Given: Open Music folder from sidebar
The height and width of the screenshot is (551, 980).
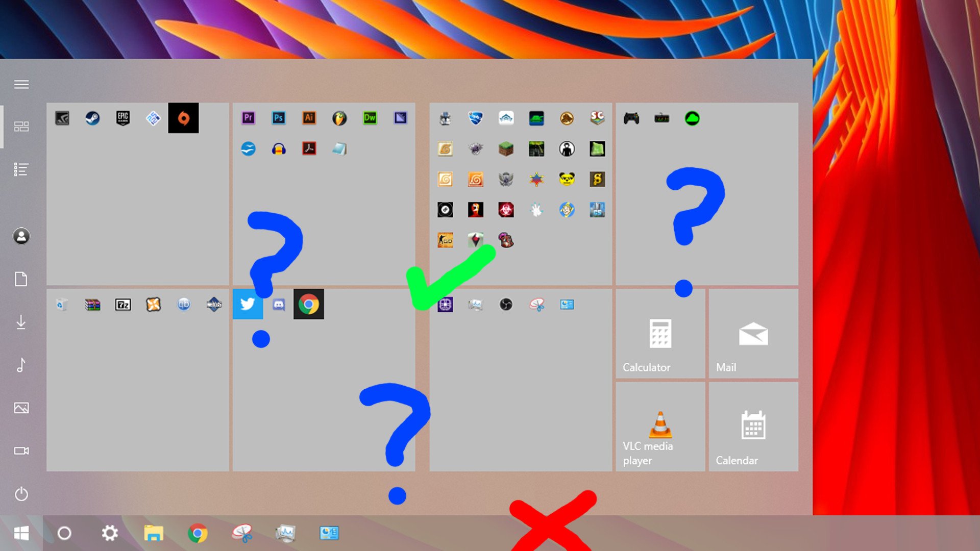Looking at the screenshot, I should [x=21, y=365].
